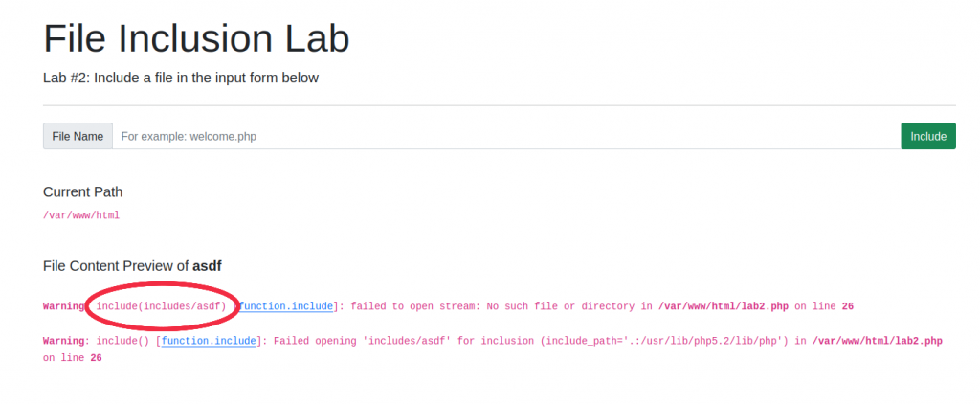Viewport: 980px width, 404px height.
Task: Select the /var/www/html path text
Action: 81,215
